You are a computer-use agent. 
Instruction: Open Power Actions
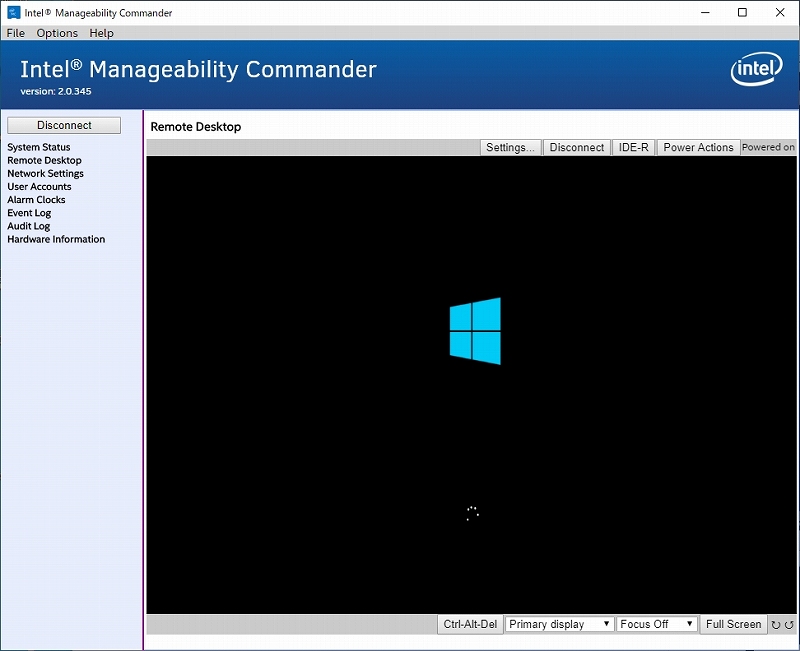(698, 147)
